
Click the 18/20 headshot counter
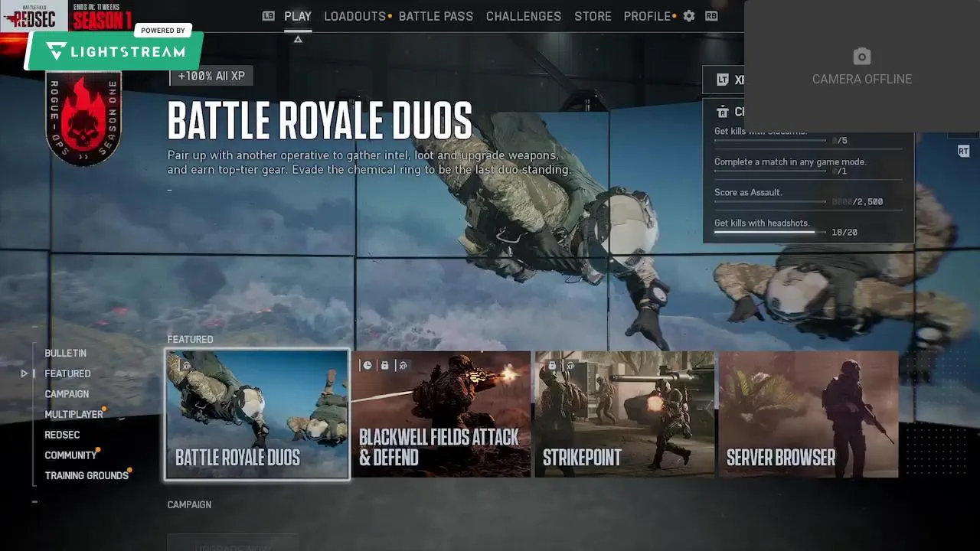click(x=844, y=232)
